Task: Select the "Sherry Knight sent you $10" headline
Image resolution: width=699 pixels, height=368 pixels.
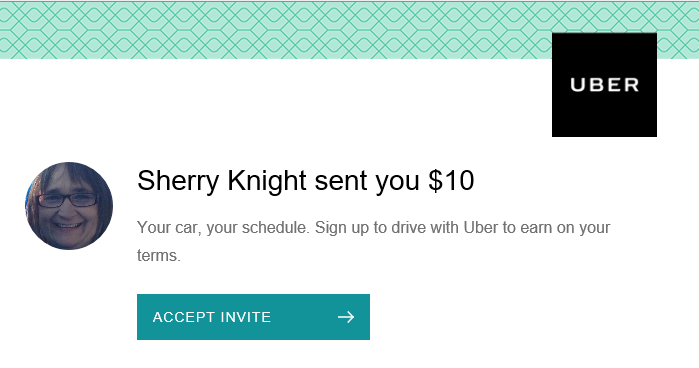Action: [x=305, y=181]
